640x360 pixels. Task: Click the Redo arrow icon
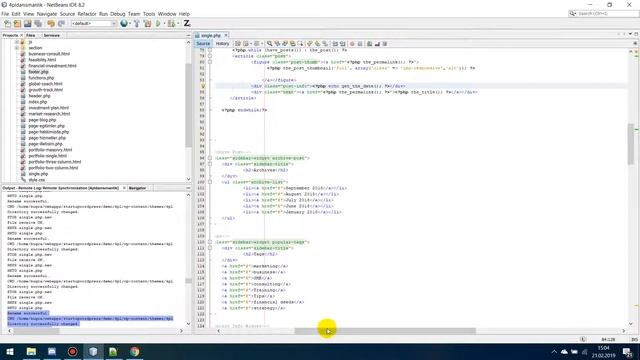coord(61,24)
